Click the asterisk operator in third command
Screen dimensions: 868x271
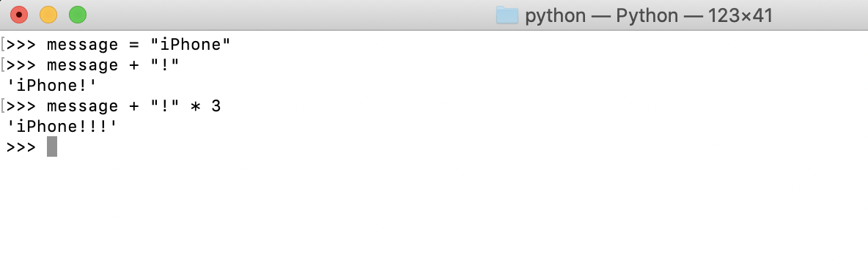coord(196,106)
